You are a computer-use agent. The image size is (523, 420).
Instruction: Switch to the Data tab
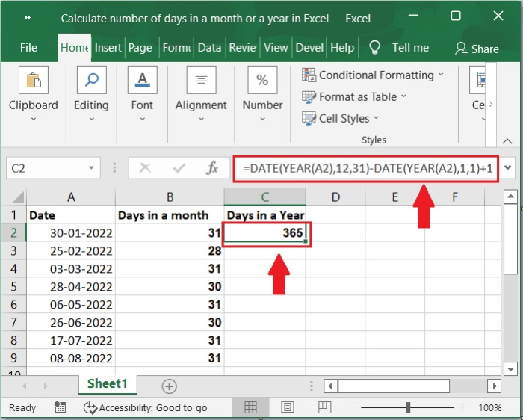(209, 48)
